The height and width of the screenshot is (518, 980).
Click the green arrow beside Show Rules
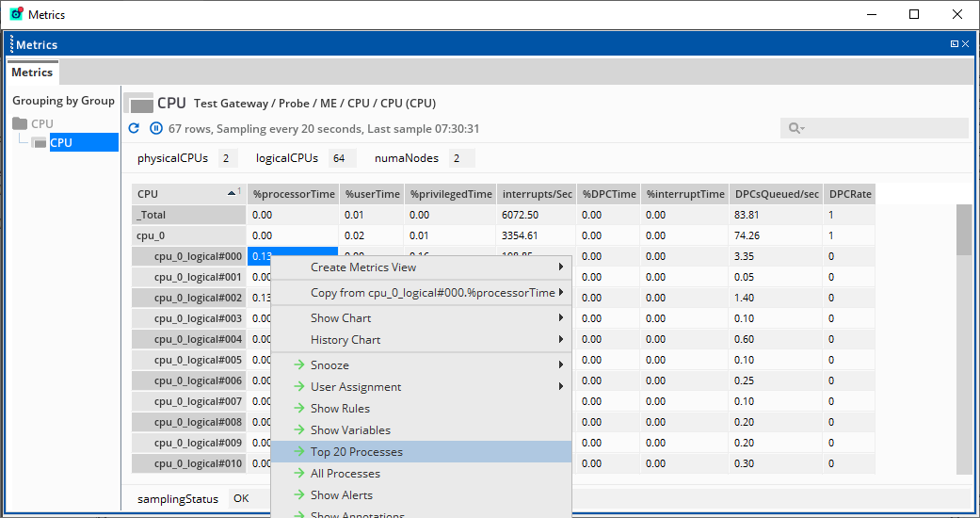click(x=299, y=409)
